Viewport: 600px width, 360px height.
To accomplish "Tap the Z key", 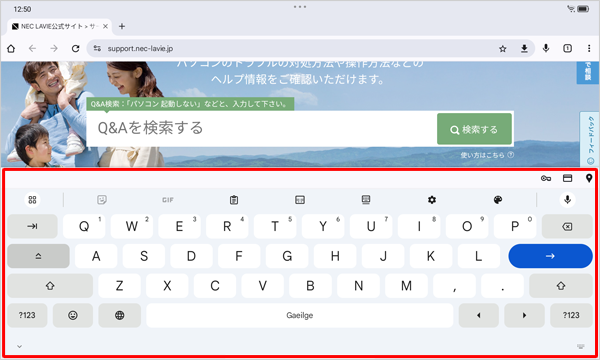I will tap(119, 286).
